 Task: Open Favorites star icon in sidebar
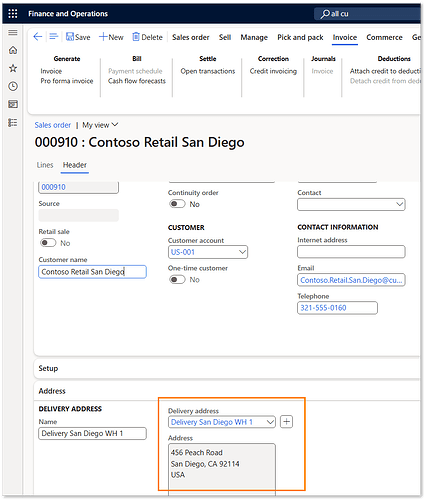[13, 68]
